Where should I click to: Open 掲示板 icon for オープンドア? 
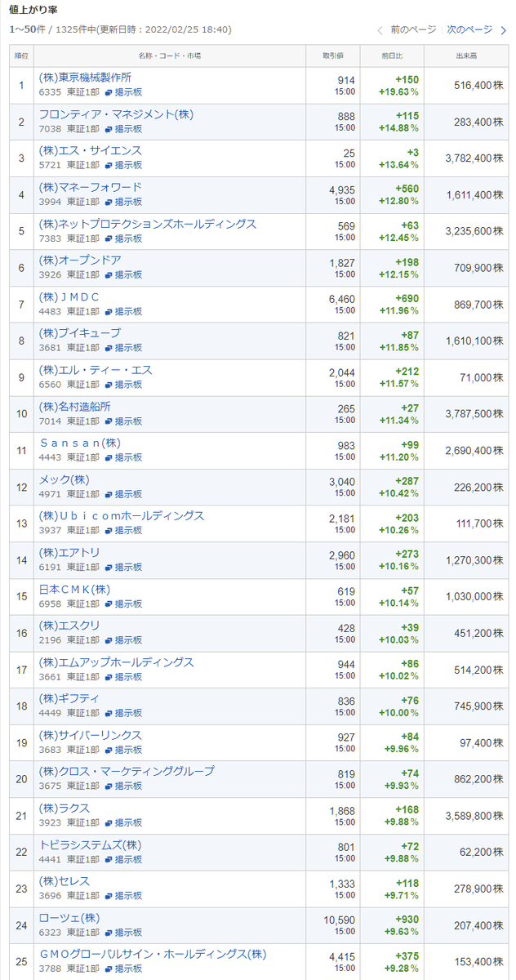pos(109,274)
